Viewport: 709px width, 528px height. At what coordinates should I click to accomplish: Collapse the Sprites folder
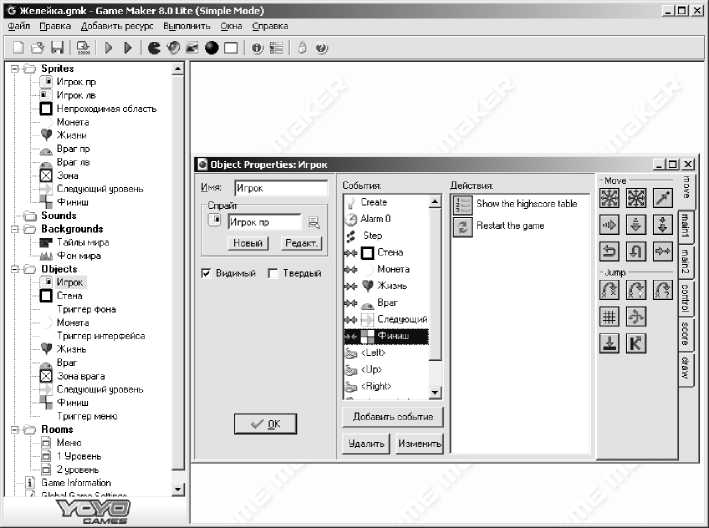[15, 69]
